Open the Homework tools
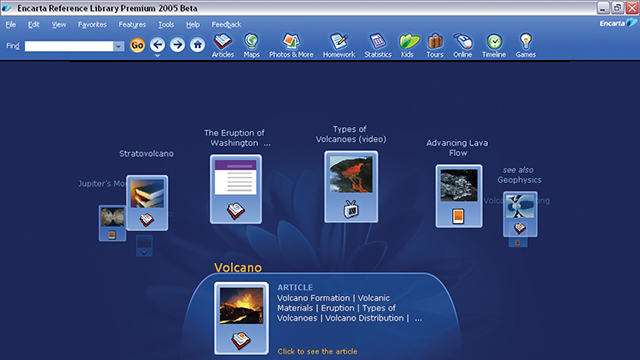 tap(339, 45)
